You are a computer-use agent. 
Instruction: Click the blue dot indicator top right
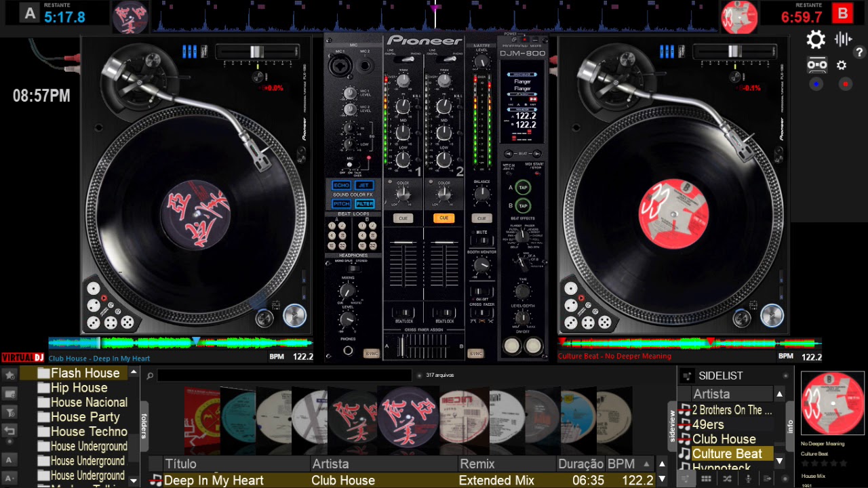816,84
